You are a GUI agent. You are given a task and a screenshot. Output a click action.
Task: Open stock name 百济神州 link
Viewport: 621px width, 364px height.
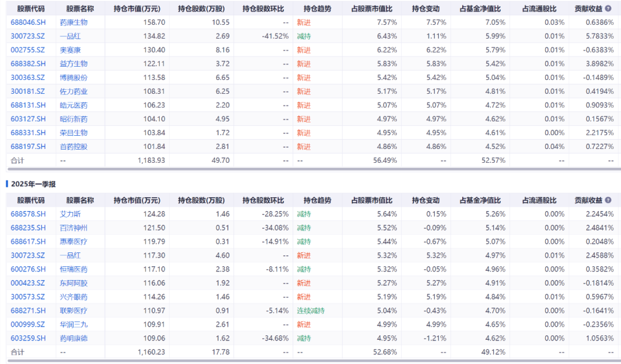pyautogui.click(x=74, y=228)
